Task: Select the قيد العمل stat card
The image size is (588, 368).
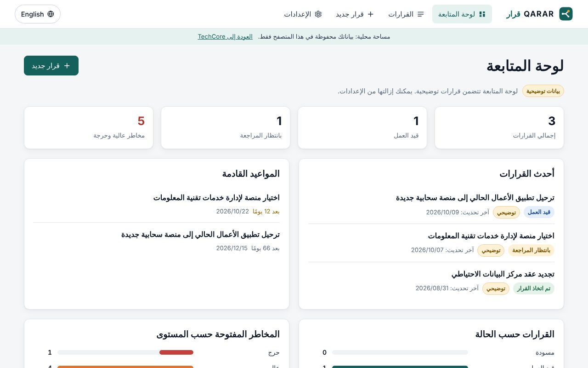Action: pos(362,128)
